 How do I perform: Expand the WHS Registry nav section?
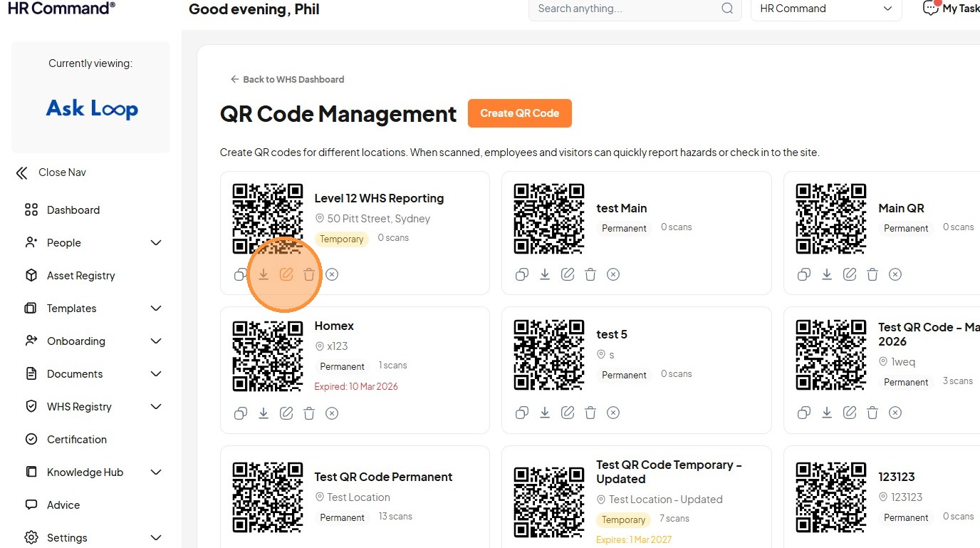[156, 407]
